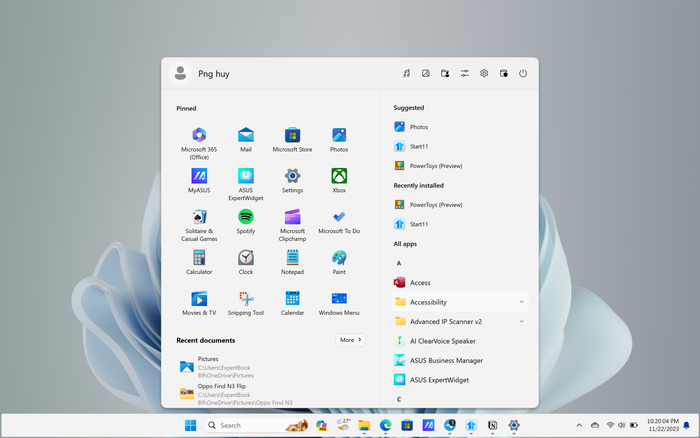Screen dimensions: 700x438
Task: Open the notification bell in the taskbar
Action: coord(687,425)
